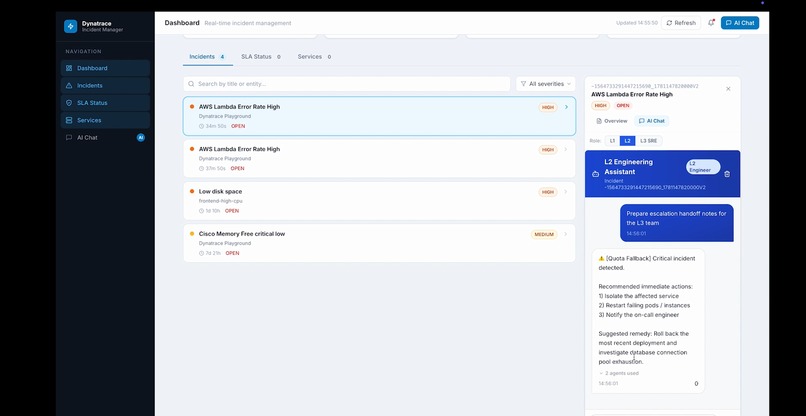
Task: Expand the 2 agents used details
Action: click(x=619, y=373)
